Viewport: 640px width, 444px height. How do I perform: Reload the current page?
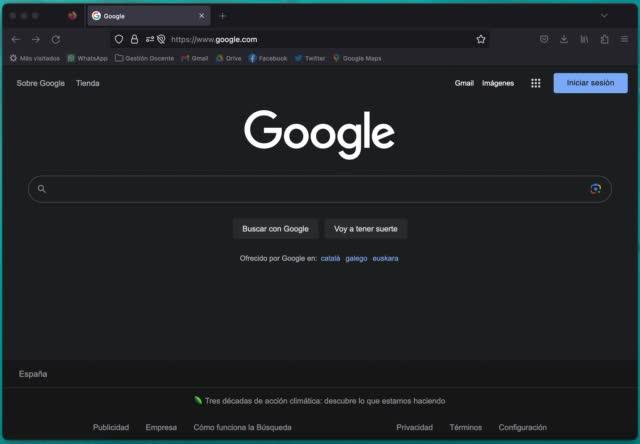[56, 40]
